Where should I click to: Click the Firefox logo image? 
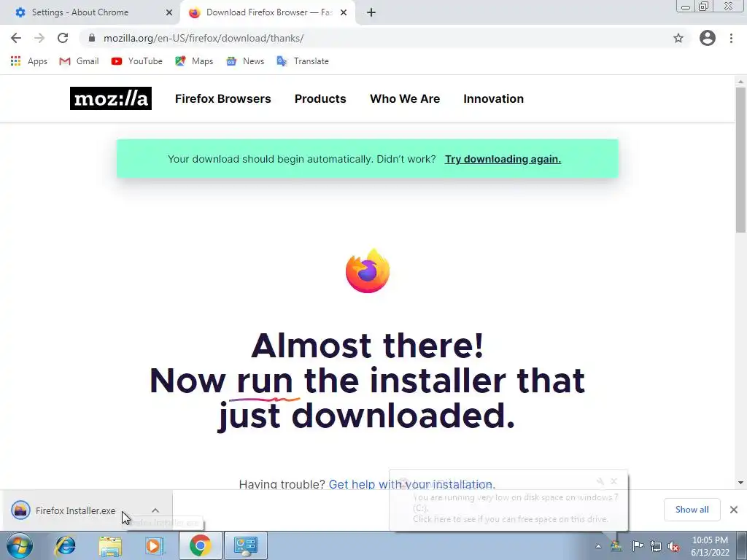pyautogui.click(x=368, y=271)
